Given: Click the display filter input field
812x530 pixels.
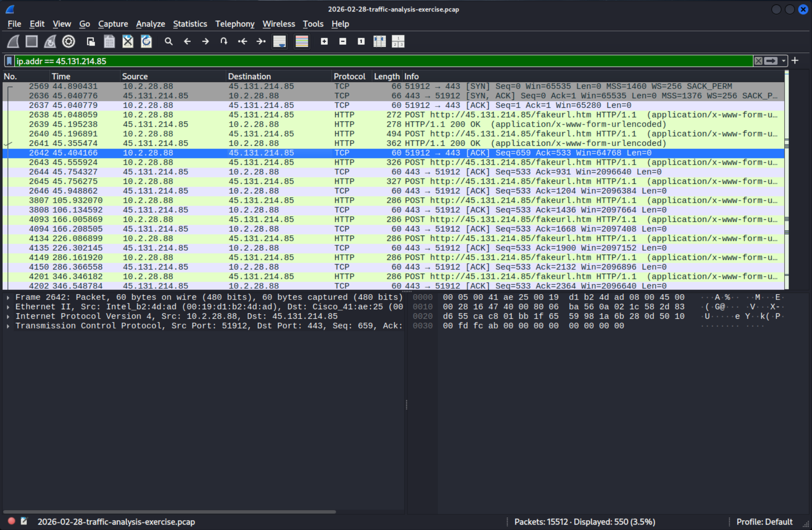Looking at the screenshot, I should click(384, 61).
